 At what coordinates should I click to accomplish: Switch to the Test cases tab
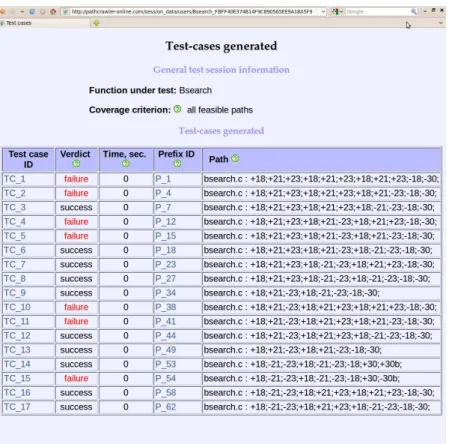pyautogui.click(x=44, y=23)
